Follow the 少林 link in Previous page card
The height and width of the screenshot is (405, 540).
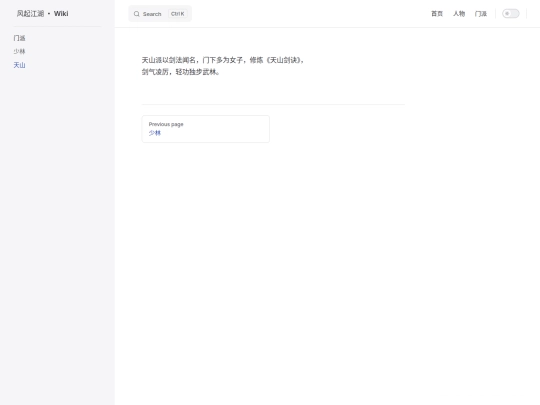coord(155,133)
